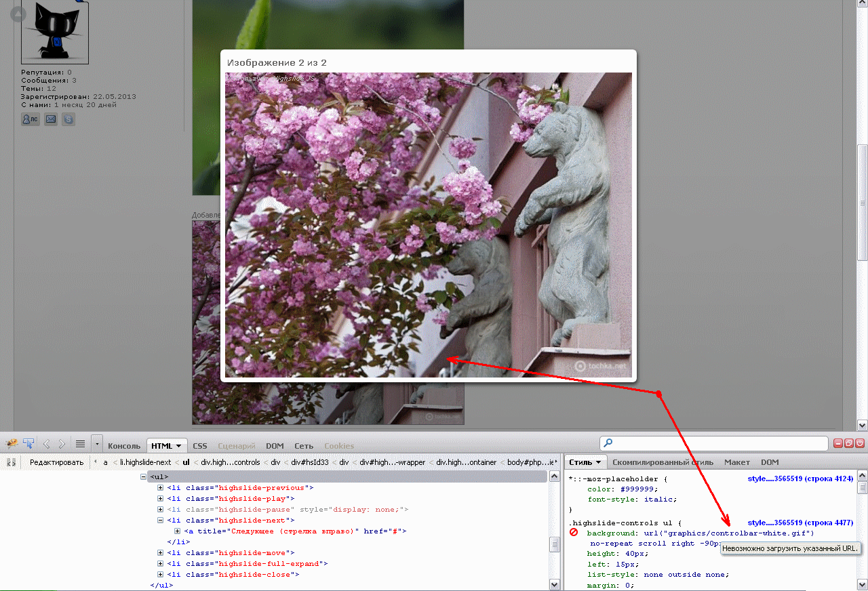868x591 pixels.
Task: Expand the highslide-close li node
Action: click(x=161, y=575)
